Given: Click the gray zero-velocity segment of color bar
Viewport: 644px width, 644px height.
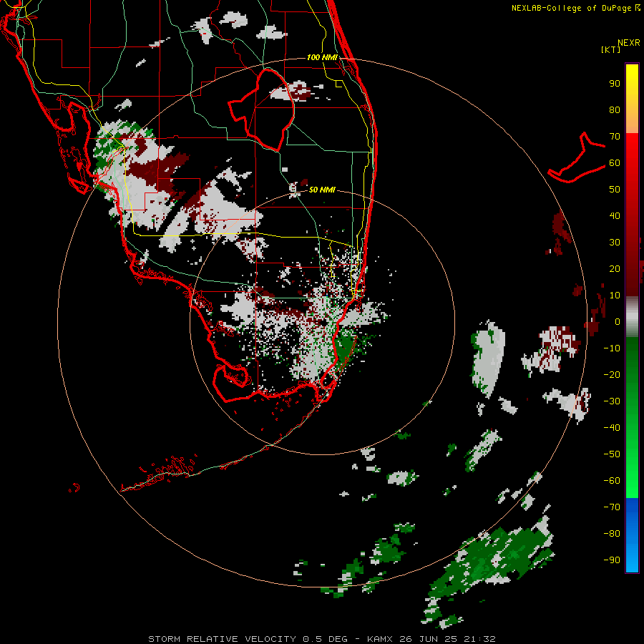Looking at the screenshot, I should click(632, 317).
